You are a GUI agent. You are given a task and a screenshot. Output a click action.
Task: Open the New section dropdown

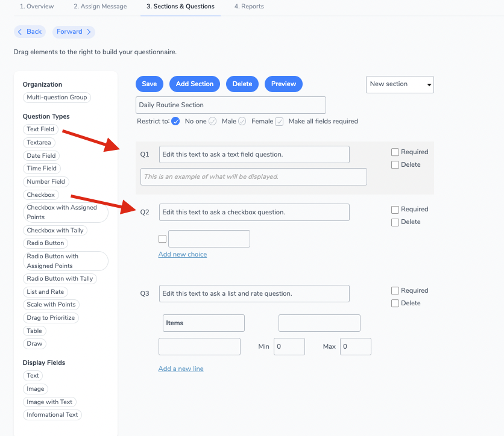click(399, 84)
